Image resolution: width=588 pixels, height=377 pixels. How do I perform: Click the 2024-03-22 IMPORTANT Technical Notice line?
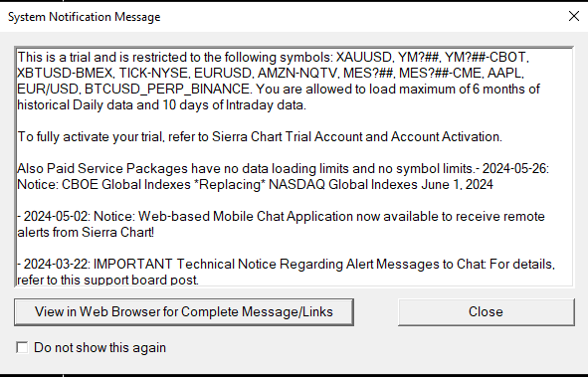[x=287, y=265]
